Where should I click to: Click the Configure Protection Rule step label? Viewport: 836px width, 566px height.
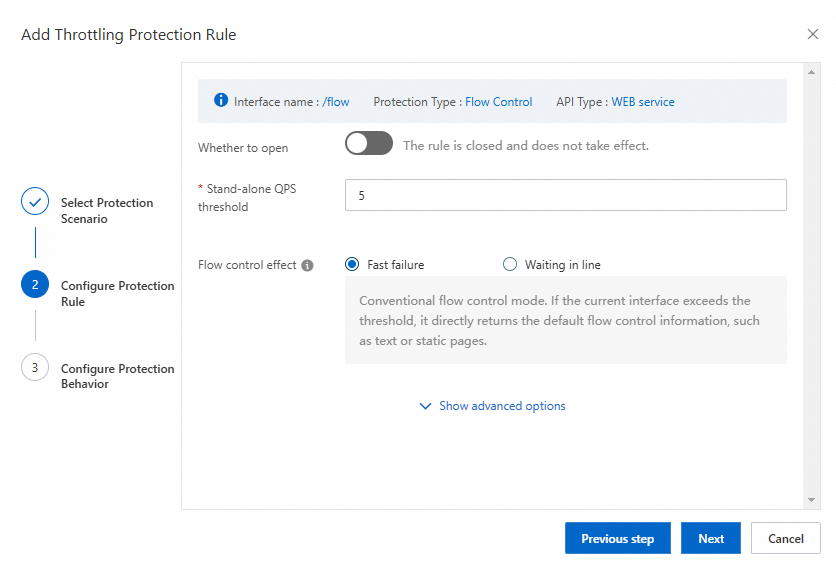pos(117,293)
